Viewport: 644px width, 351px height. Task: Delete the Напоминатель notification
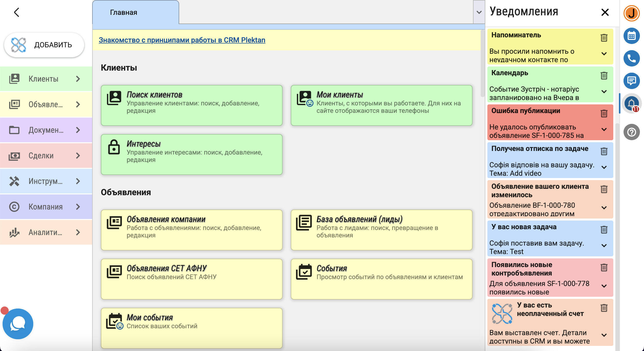click(604, 38)
